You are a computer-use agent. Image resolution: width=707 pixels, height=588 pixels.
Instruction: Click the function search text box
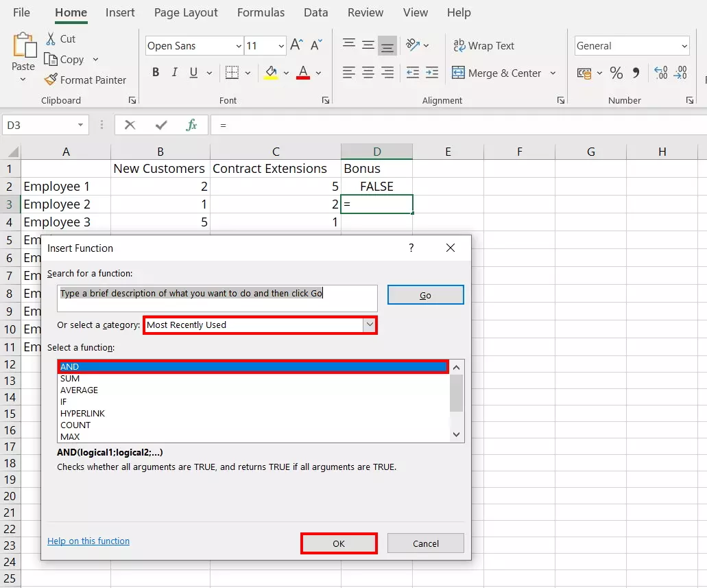pyautogui.click(x=217, y=298)
